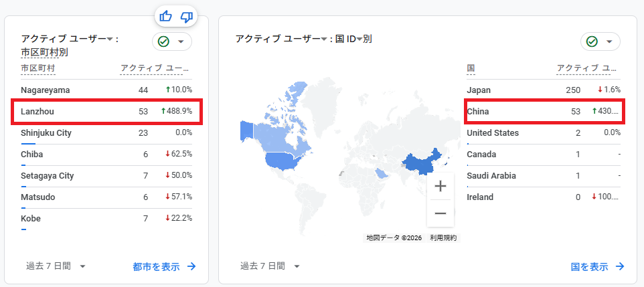Open the アクティブ ユーザー metric dropdown on city card
Screen dimensions: 644x287
(x=110, y=39)
